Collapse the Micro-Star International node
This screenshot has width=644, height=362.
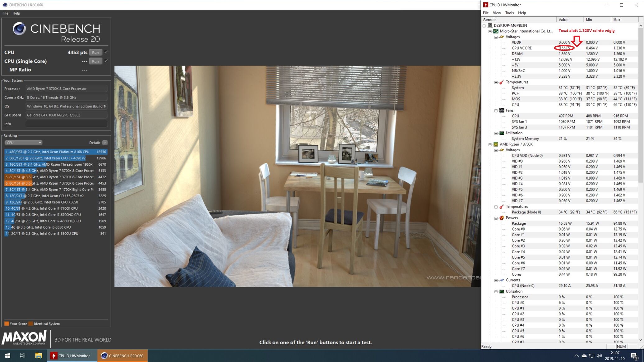[490, 31]
